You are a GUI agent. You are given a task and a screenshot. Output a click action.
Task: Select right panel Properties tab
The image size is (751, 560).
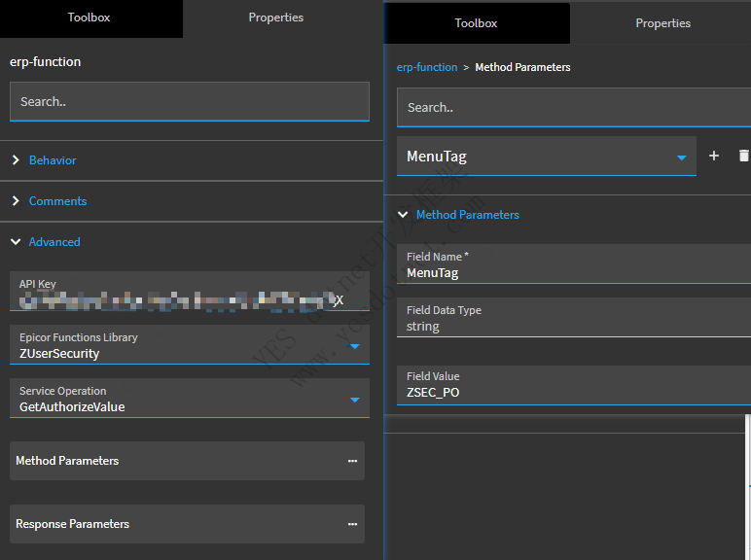[x=662, y=23]
